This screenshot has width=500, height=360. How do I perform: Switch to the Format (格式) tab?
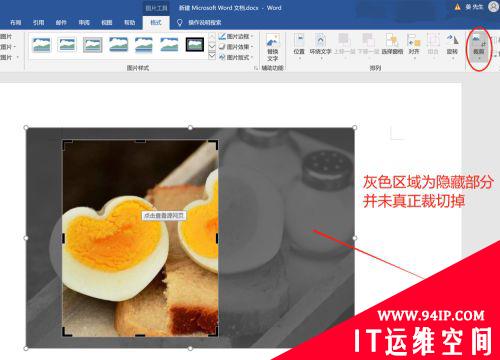(156, 23)
